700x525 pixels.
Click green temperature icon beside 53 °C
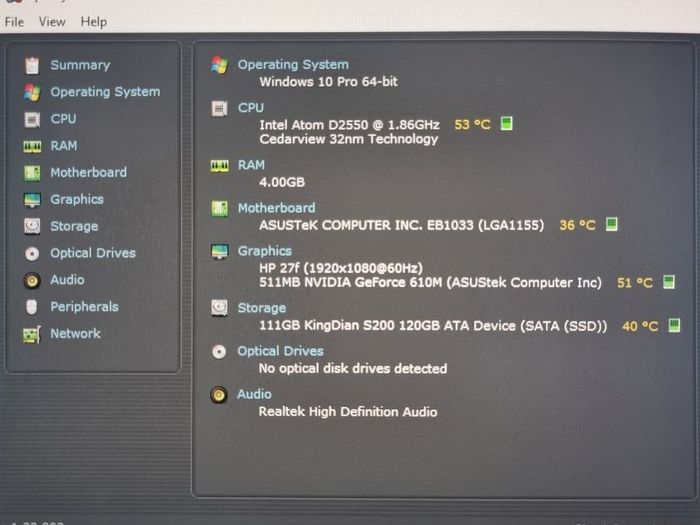[507, 123]
